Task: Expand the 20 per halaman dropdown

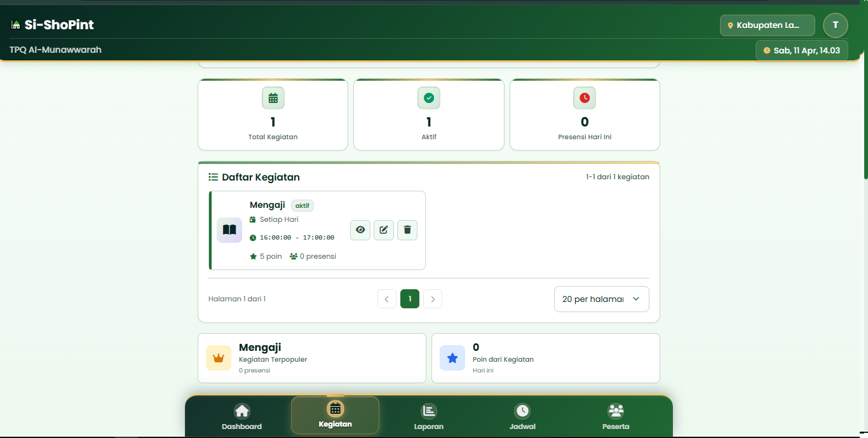Action: click(x=601, y=299)
